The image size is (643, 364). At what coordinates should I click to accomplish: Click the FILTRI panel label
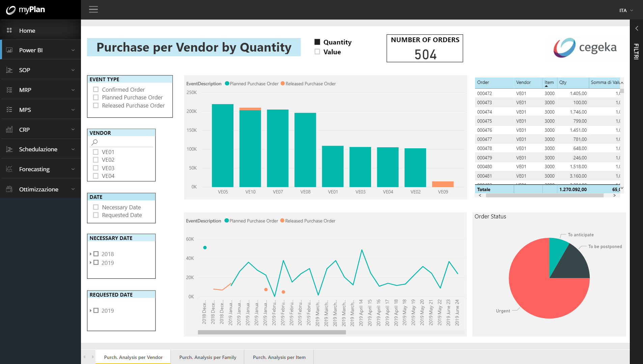point(636,51)
